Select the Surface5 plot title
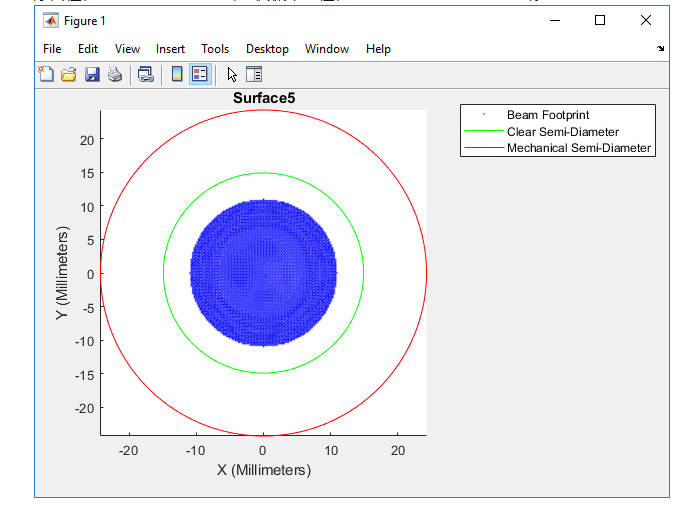This screenshot has height=506, width=685. (264, 98)
